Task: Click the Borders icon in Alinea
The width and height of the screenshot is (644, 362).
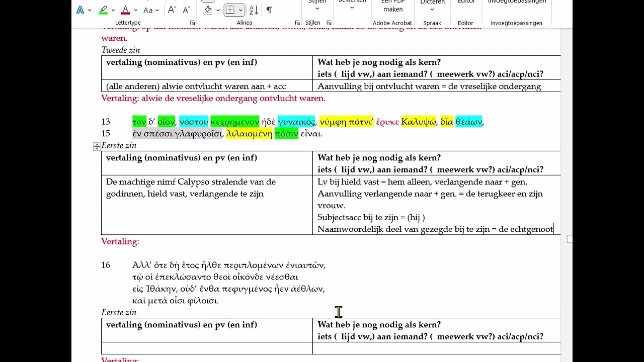Action: point(230,10)
